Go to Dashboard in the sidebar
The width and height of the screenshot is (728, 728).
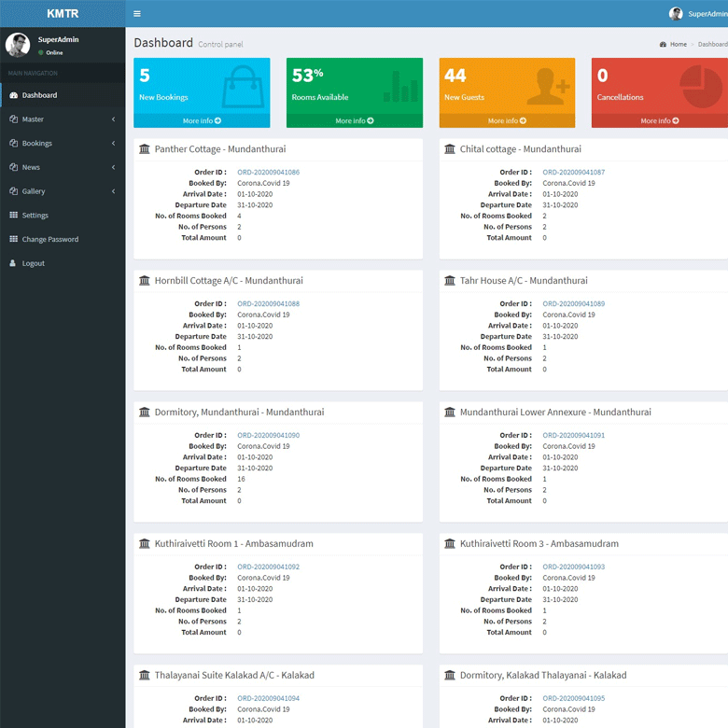pyautogui.click(x=39, y=95)
